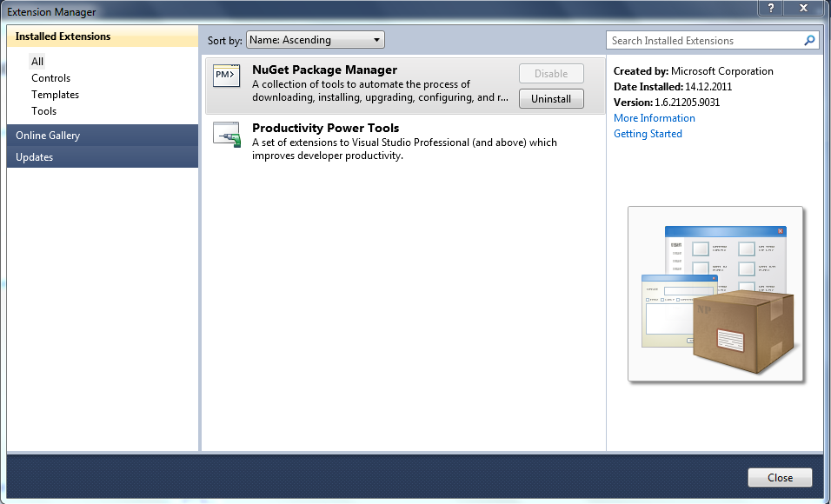
Task: Select the Templates category
Action: tap(55, 95)
